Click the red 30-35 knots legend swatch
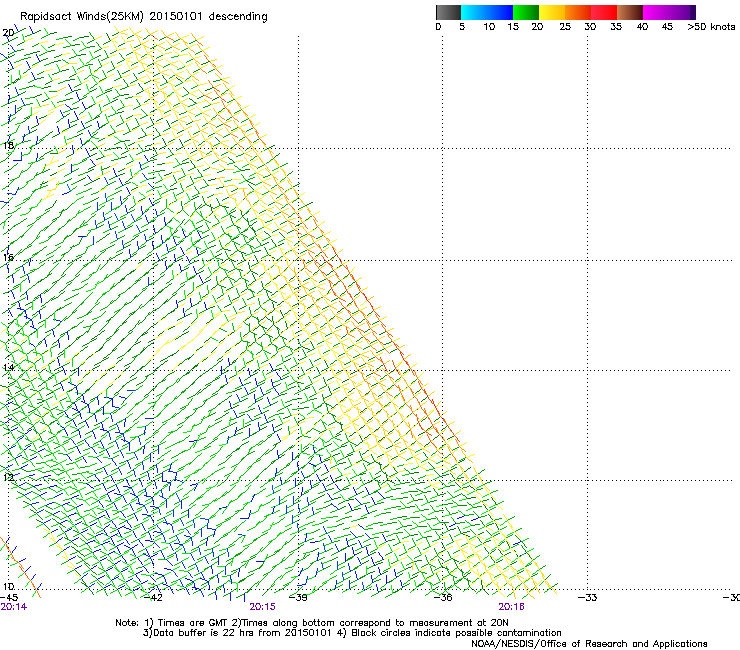The image size is (740, 650). coord(604,12)
